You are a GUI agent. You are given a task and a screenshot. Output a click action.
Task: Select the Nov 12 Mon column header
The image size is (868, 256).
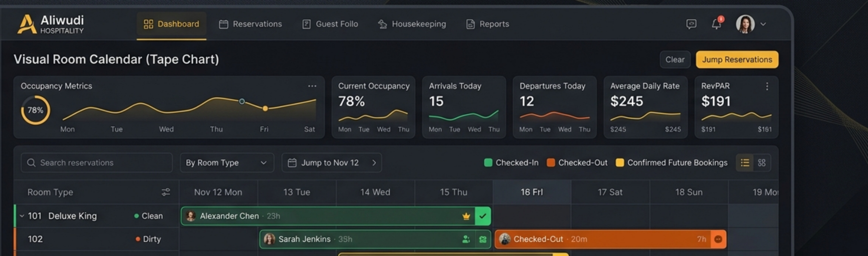click(218, 192)
